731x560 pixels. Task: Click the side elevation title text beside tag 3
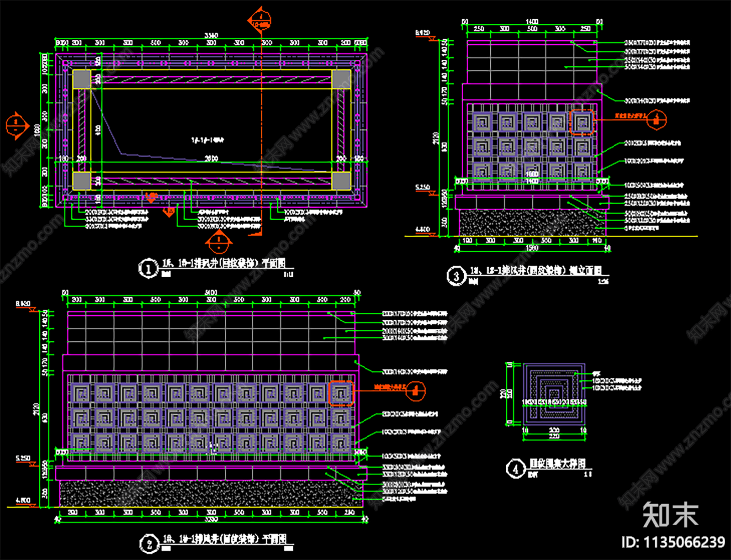(536, 271)
